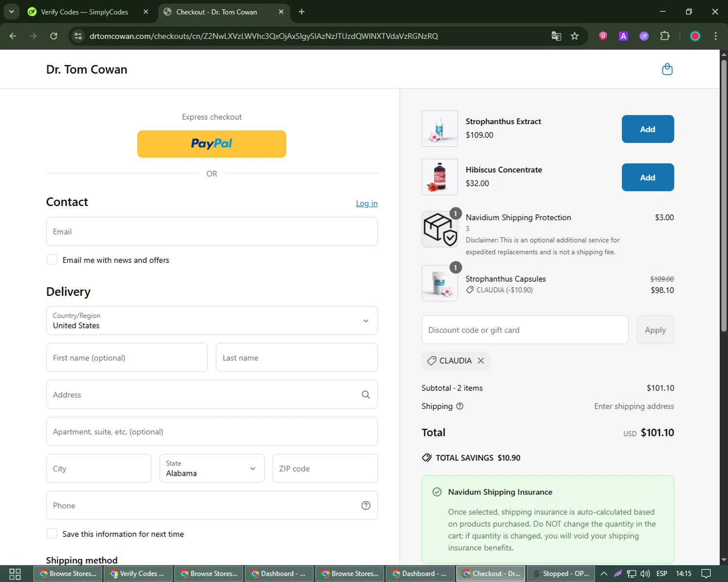The image size is (728, 582).
Task: Open site information icon in address bar
Action: click(78, 36)
